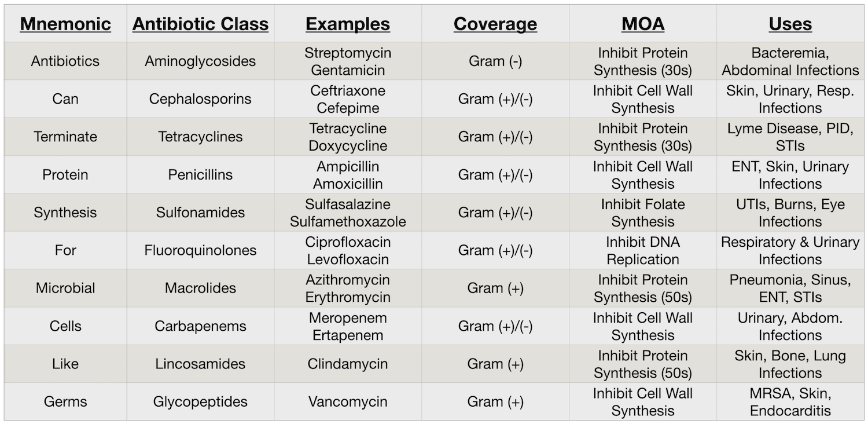Screen dimensions: 868x424
Task: Click the MOA column header
Action: 643,24
